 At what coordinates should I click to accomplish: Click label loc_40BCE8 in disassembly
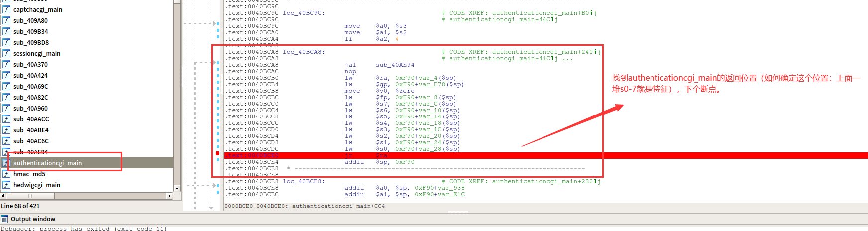click(x=304, y=181)
